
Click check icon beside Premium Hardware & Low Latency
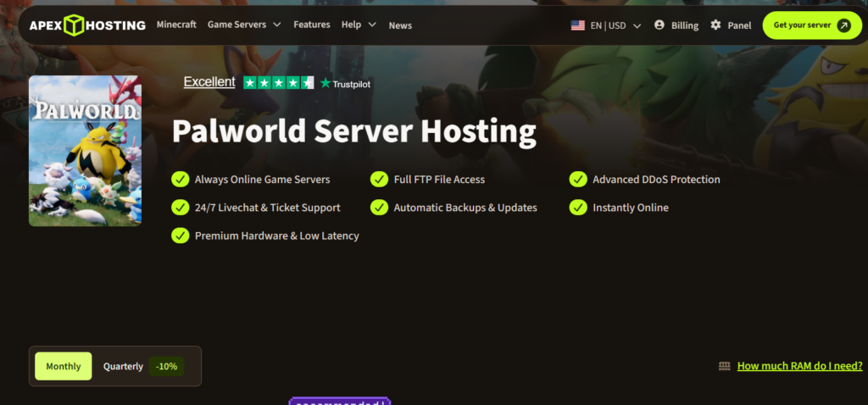coord(180,236)
